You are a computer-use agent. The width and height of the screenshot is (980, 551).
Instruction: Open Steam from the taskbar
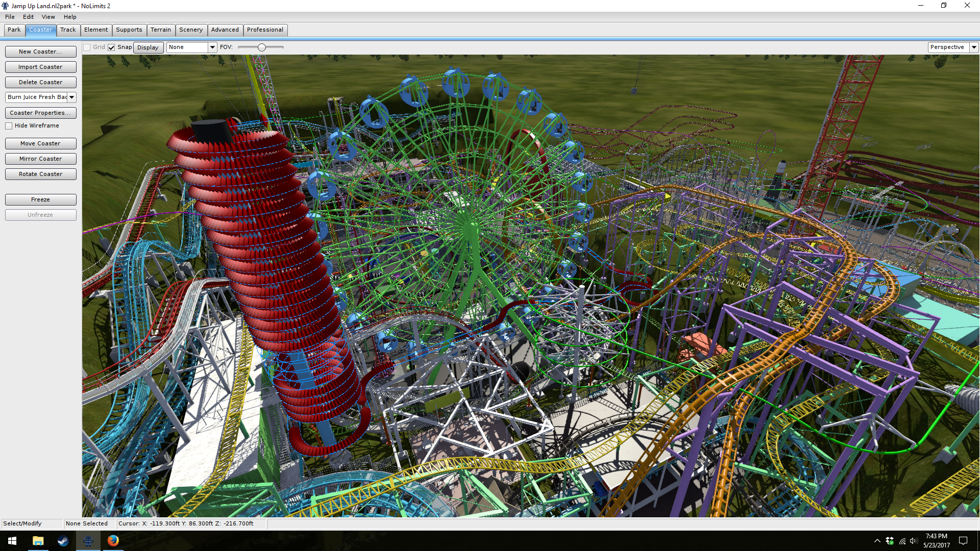click(x=63, y=541)
